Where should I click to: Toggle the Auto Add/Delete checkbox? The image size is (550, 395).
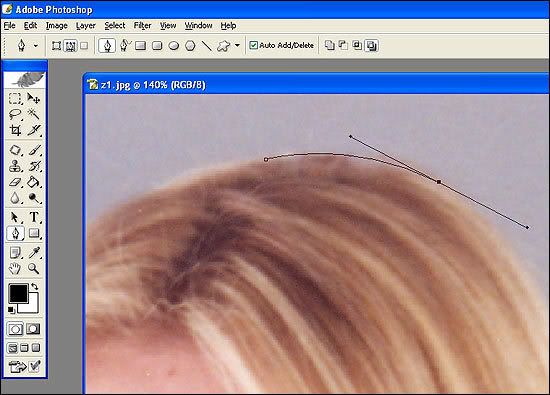point(254,45)
